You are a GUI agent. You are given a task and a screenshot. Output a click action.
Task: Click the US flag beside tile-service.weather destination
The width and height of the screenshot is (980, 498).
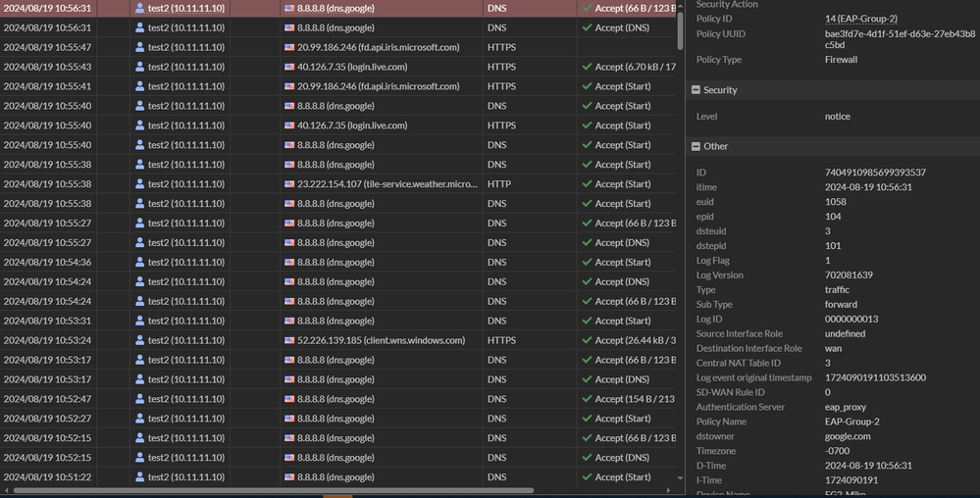[x=289, y=184]
